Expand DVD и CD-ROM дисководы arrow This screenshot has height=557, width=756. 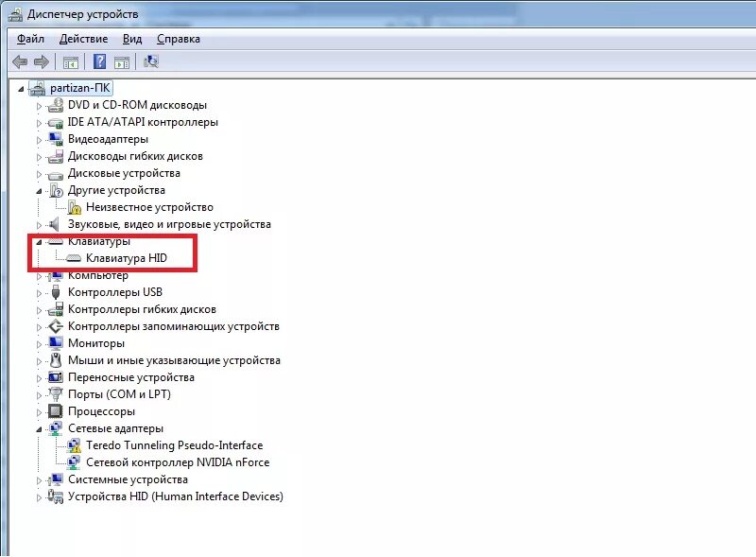pyautogui.click(x=39, y=106)
